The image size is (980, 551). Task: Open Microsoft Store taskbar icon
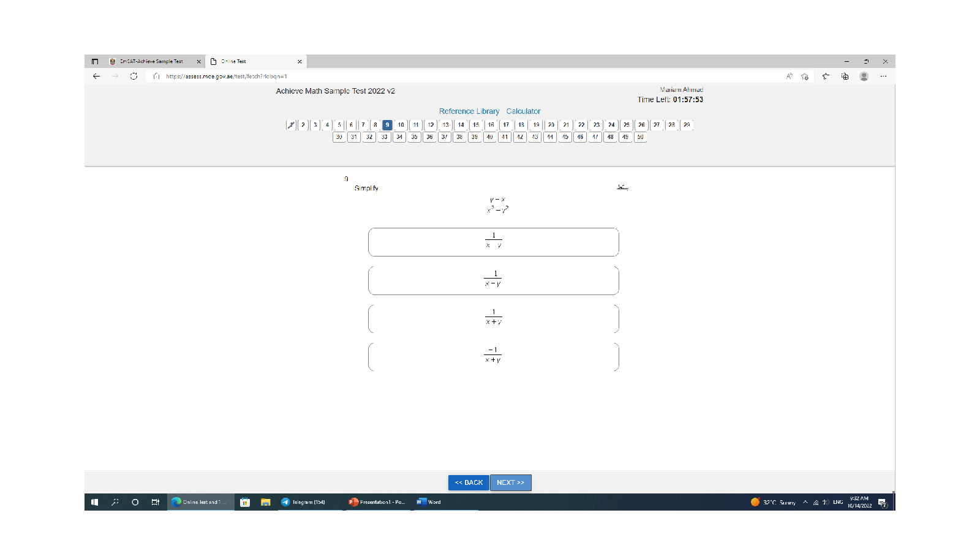(245, 502)
